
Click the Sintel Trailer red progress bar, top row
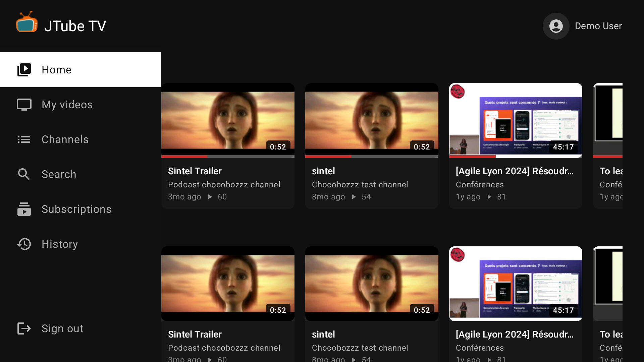click(x=184, y=157)
